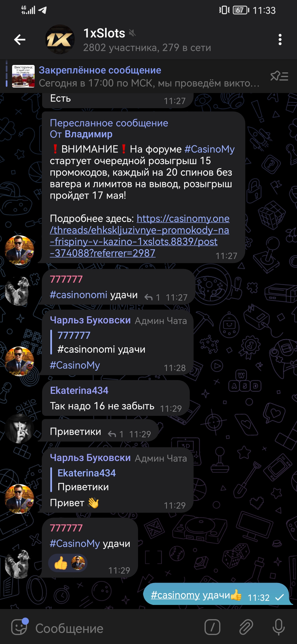The image size is (297, 644).
Task: Record a voice message with microphone
Action: 279,627
